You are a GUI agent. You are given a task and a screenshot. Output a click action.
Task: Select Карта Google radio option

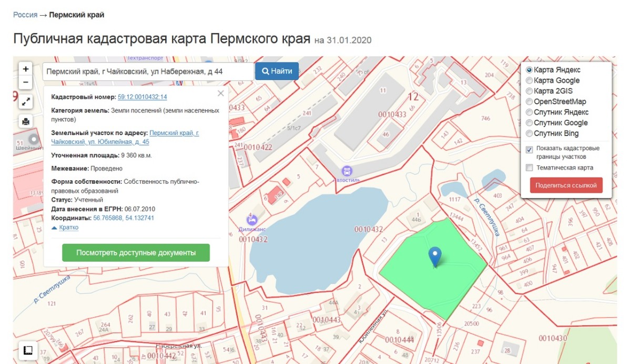pos(529,80)
